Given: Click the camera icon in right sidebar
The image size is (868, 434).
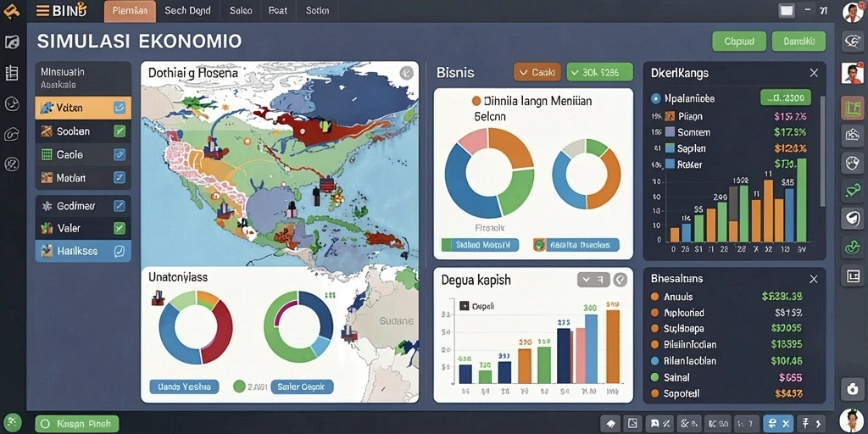Looking at the screenshot, I should point(853,388).
